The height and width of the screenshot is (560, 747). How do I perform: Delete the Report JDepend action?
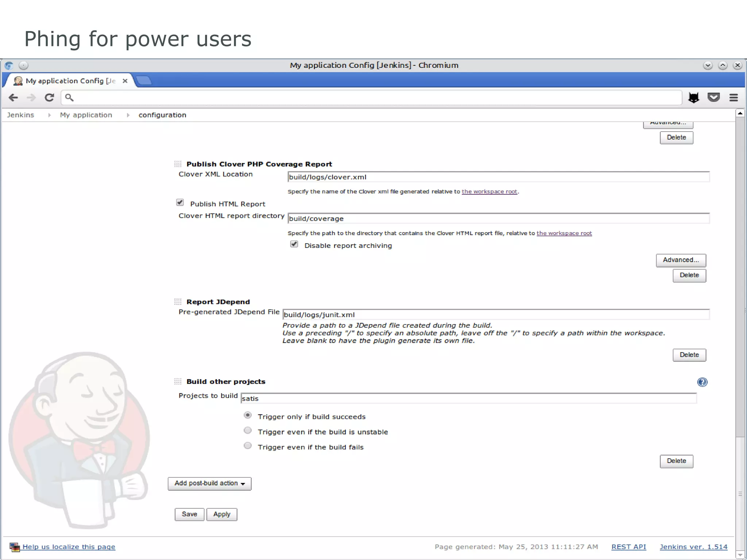point(689,355)
